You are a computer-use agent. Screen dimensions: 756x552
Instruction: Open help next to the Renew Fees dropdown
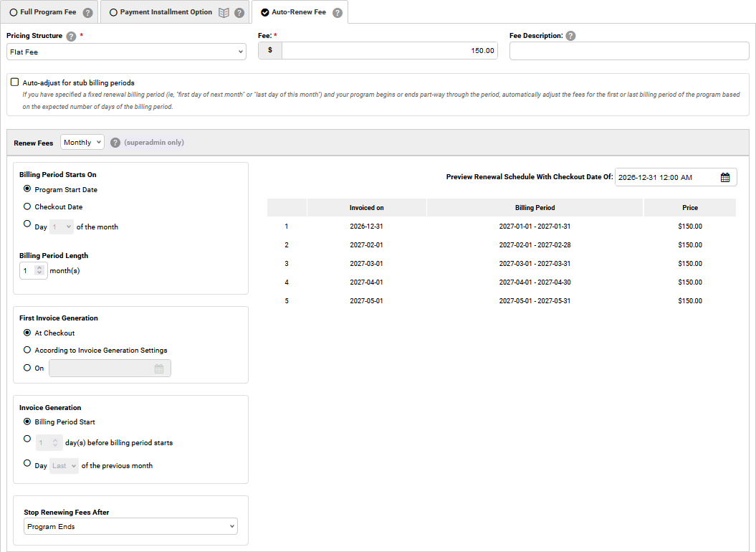click(115, 142)
